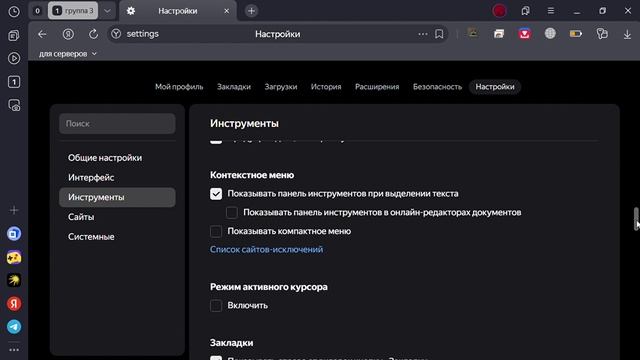Open the browser hamburger menu

(551, 11)
